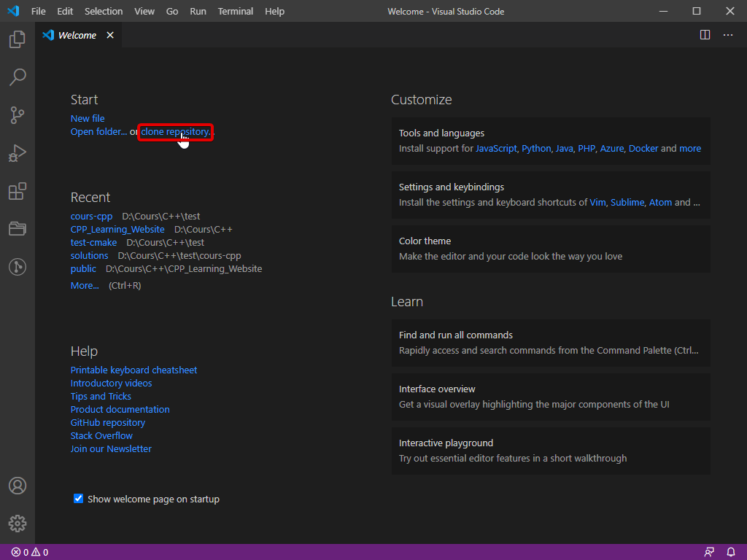Screen dimensions: 747x560
Task: Click the Tools and languages heading
Action: 441,133
